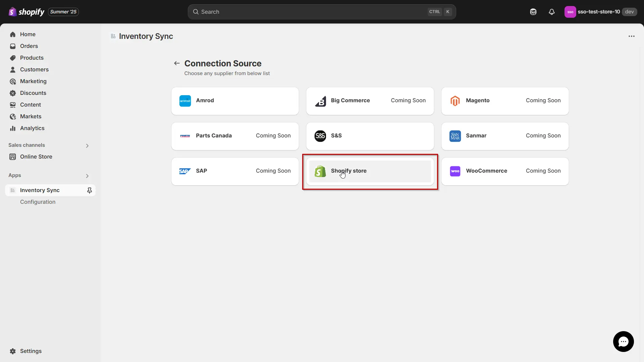644x362 pixels.
Task: Click the Shopify logo in top bar
Action: click(x=26, y=12)
